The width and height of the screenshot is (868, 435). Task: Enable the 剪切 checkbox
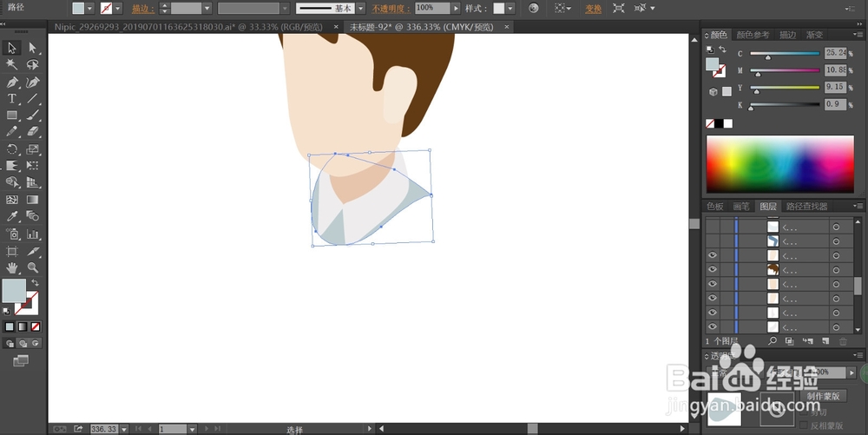click(x=804, y=412)
